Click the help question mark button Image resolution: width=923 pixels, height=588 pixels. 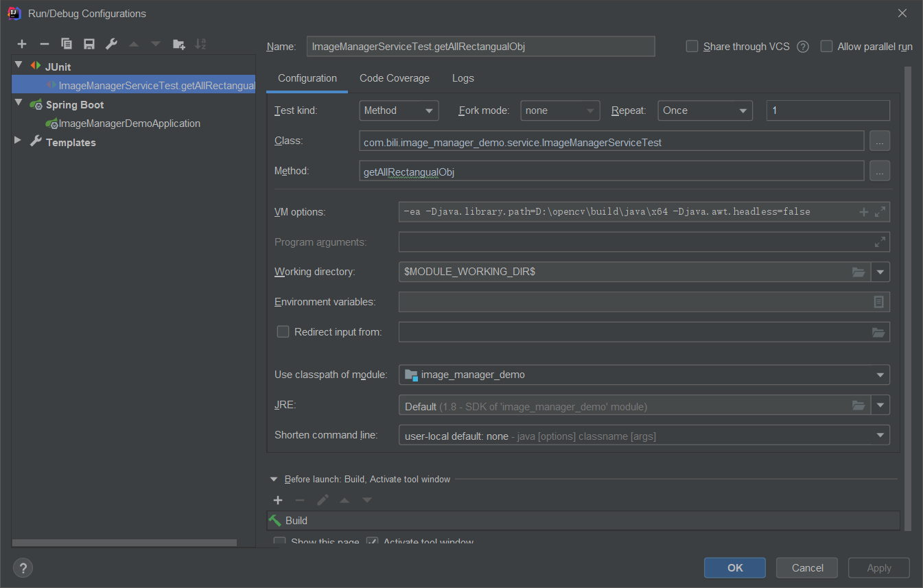[23, 568]
